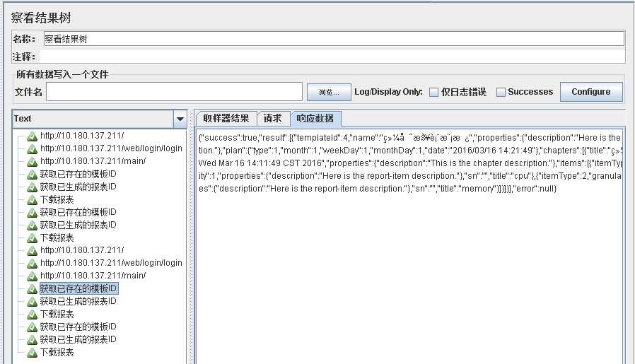Click green icon of third 获取已生成的报表ID row
The height and width of the screenshot is (364, 635).
coord(32,302)
